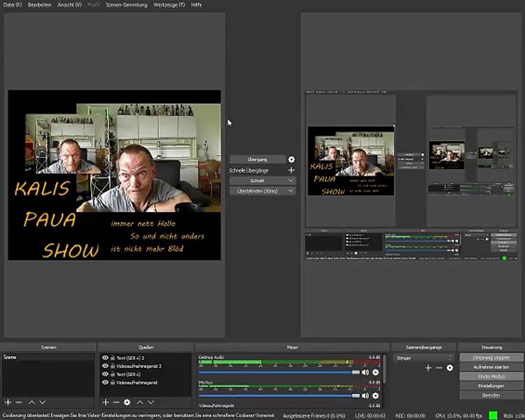
Task: Add scene transition with plus icon
Action: (428, 367)
